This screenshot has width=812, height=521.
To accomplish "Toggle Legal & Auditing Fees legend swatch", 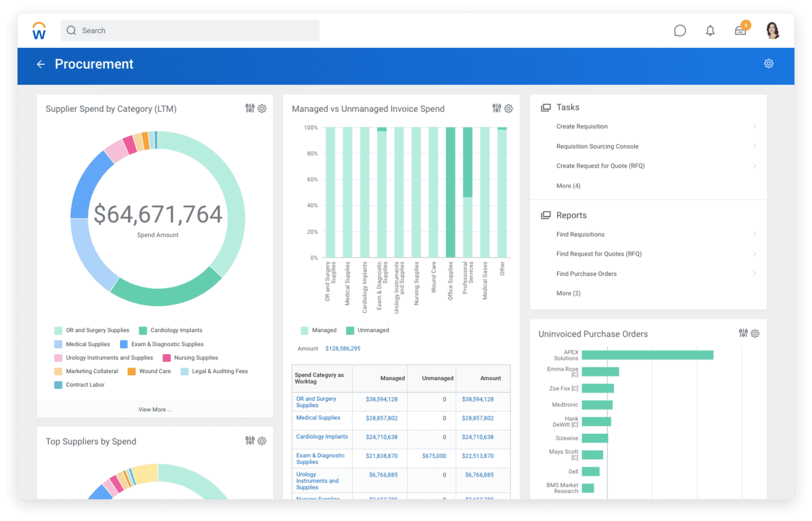I will [184, 371].
